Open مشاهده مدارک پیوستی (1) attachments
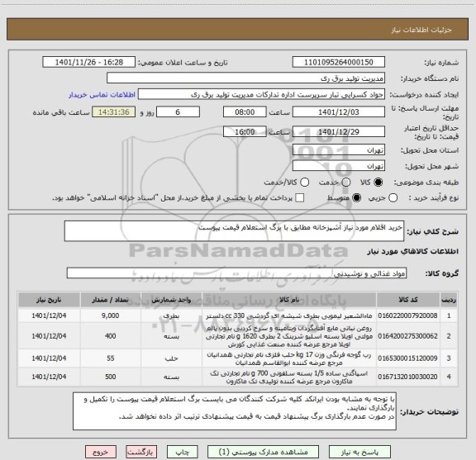This screenshot has width=476, height=460. [263, 452]
